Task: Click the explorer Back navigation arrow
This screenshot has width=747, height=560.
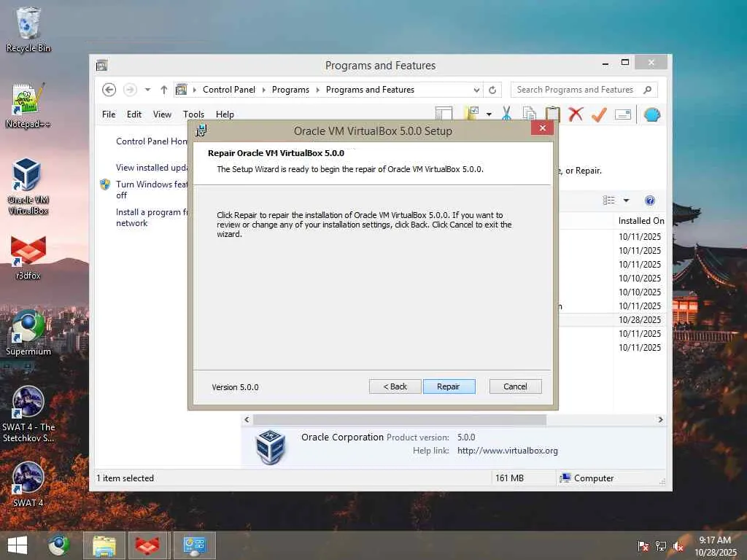Action: pyautogui.click(x=109, y=90)
